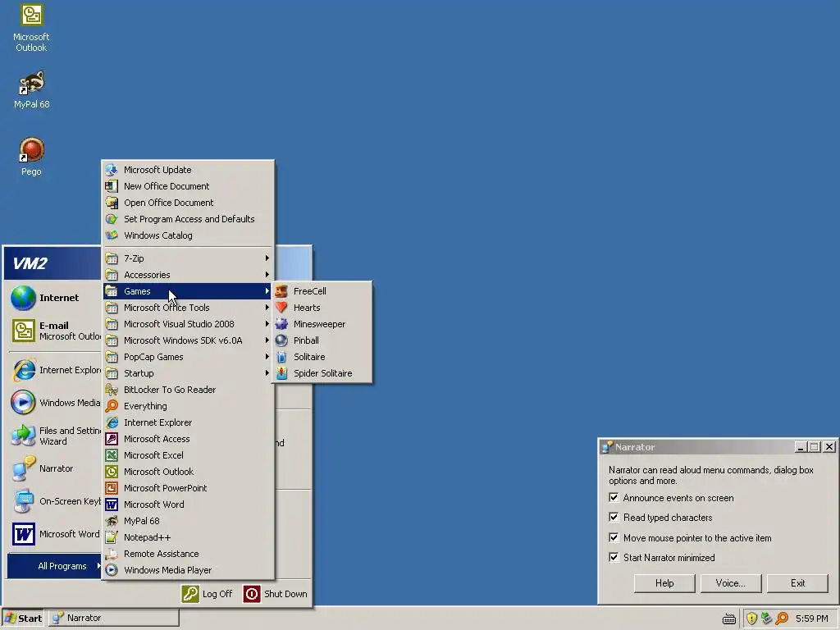Toggle Announce events on screen checkbox
The width and height of the screenshot is (840, 630).
pyautogui.click(x=614, y=498)
